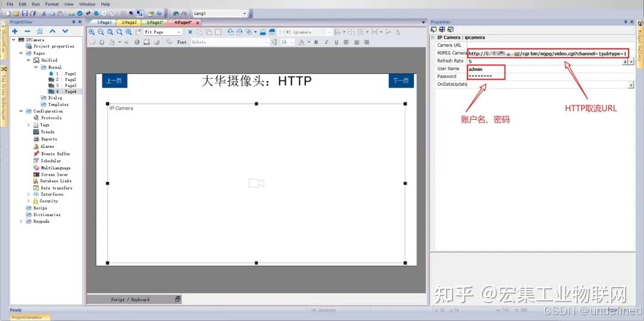The height and width of the screenshot is (321, 644).
Task: Click the Align text center icon
Action: tap(357, 42)
